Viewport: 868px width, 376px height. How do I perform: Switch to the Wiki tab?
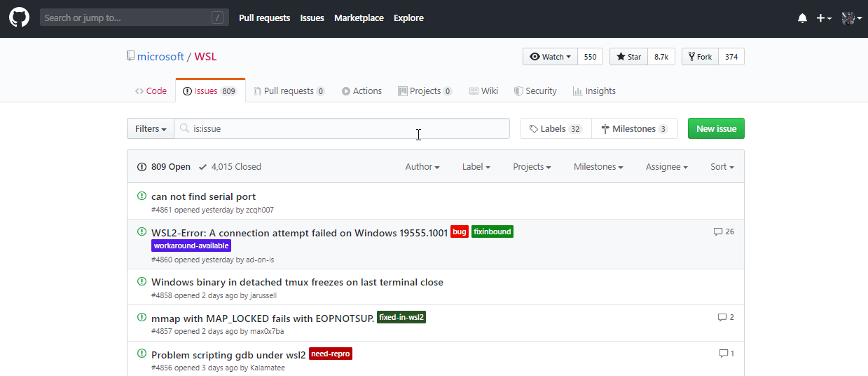point(483,91)
